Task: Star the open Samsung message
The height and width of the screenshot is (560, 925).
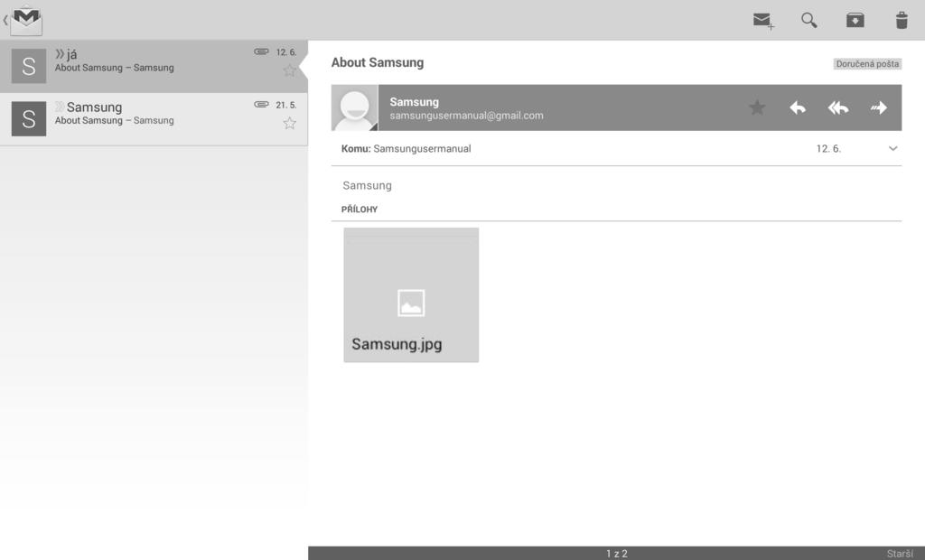Action: point(757,107)
